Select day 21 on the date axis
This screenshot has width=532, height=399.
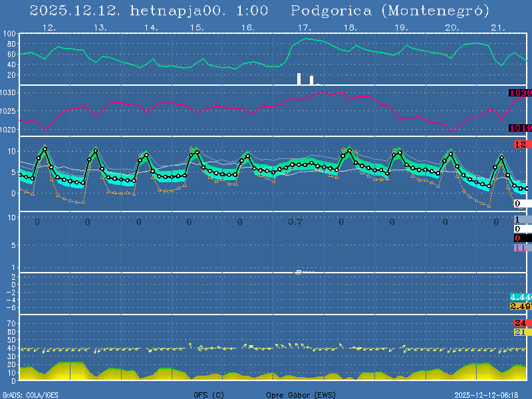coord(498,28)
